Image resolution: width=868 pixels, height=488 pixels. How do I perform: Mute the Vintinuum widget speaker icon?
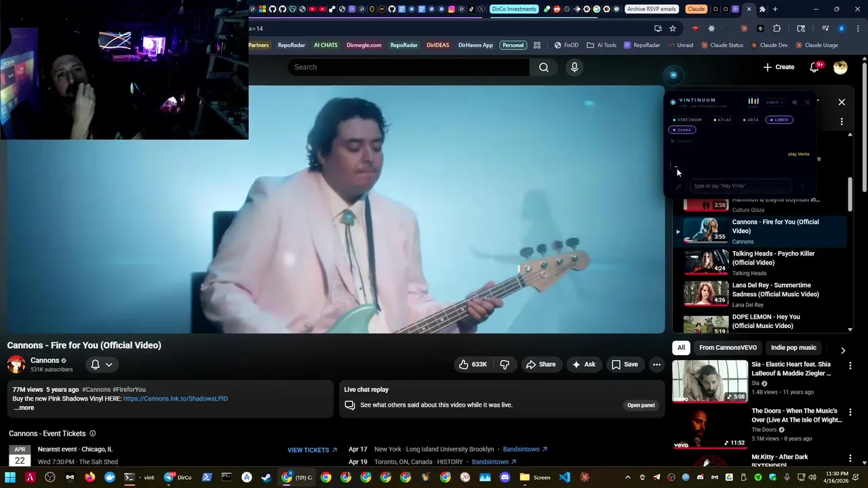tap(795, 102)
